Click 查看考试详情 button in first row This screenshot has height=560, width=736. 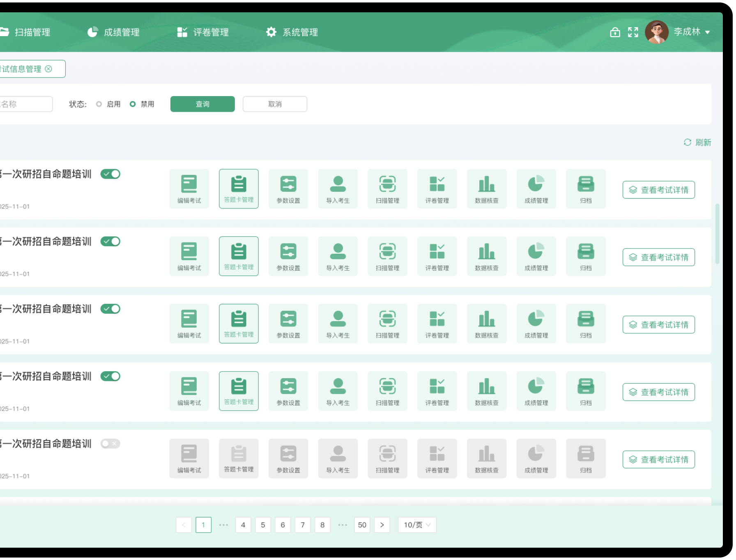coord(658,190)
